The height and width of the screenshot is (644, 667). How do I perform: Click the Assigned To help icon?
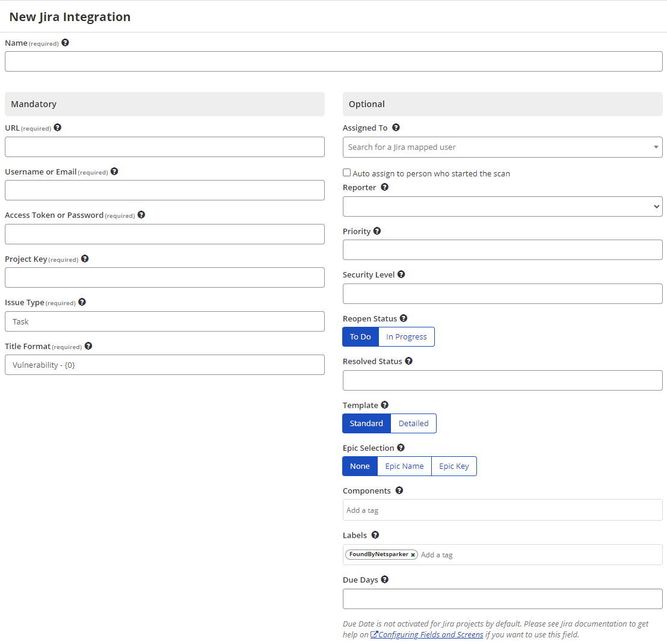click(x=396, y=127)
